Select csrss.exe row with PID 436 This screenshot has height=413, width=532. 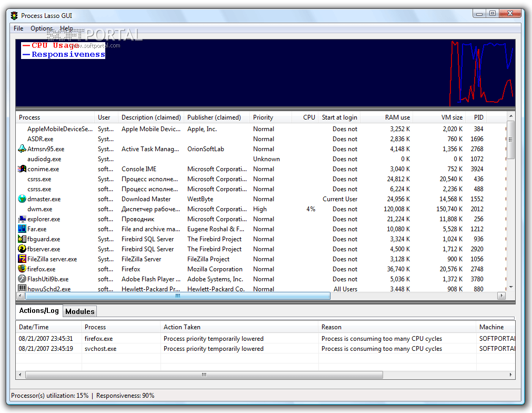pos(261,179)
